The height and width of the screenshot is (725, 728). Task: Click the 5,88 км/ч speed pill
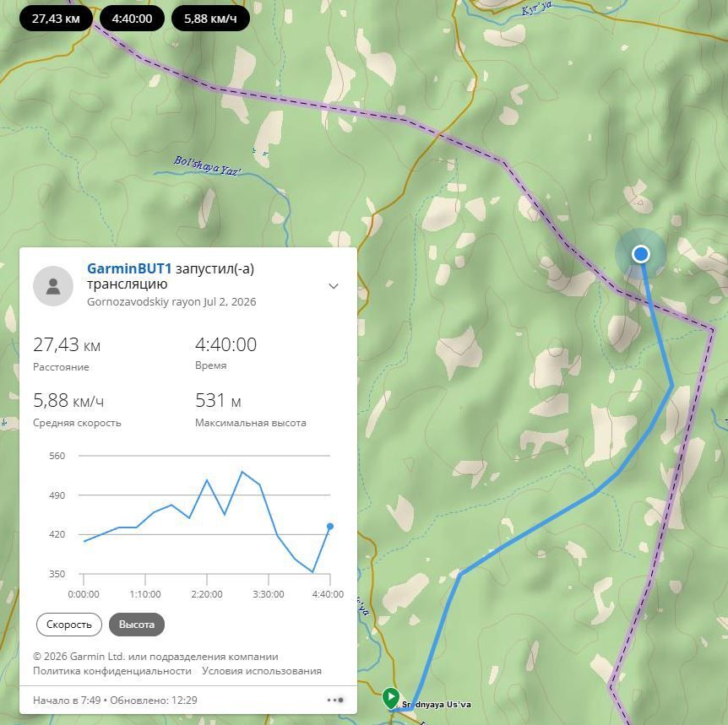(x=210, y=19)
